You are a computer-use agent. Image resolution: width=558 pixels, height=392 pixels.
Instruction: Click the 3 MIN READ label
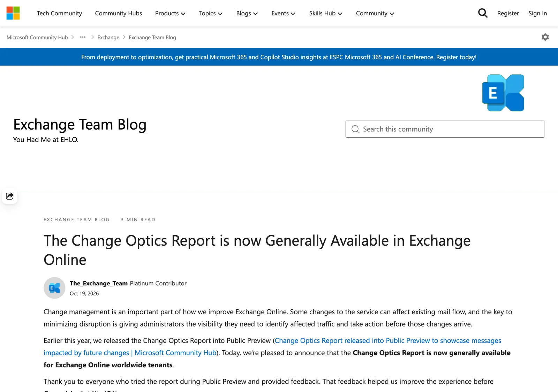138,220
